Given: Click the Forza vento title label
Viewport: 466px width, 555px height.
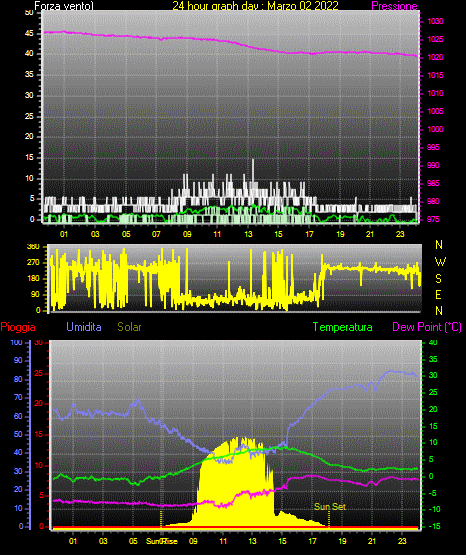Looking at the screenshot, I should click(64, 6).
